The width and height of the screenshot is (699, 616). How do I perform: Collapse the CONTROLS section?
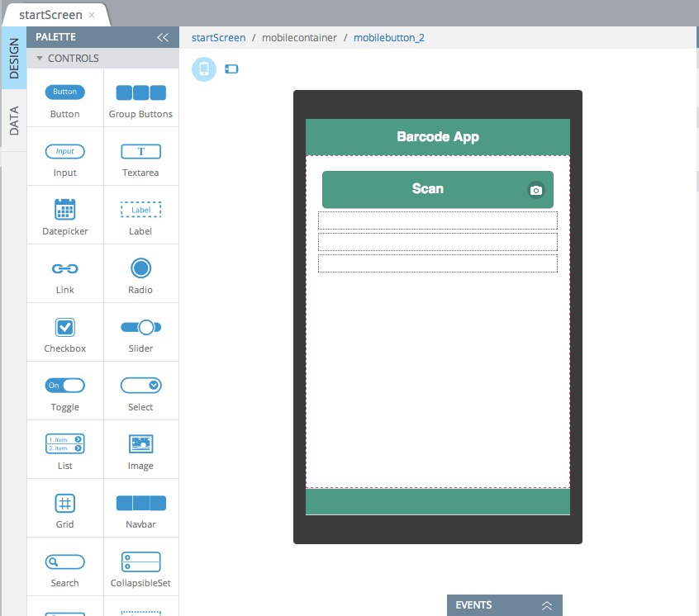point(38,58)
